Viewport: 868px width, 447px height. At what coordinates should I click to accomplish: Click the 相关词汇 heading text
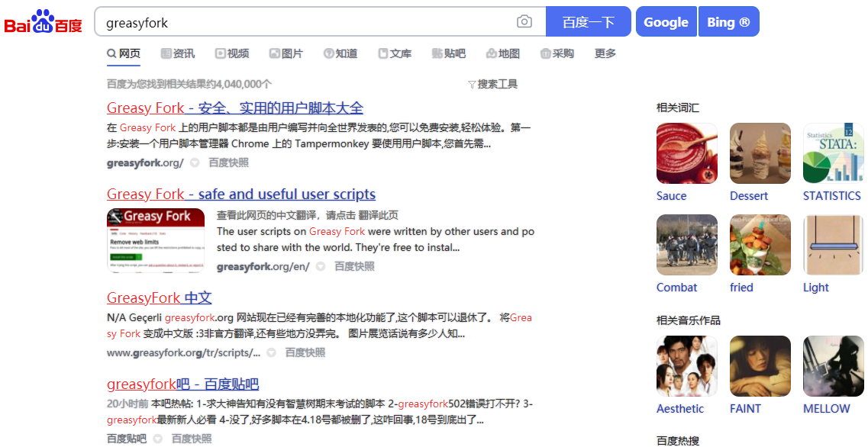(678, 108)
